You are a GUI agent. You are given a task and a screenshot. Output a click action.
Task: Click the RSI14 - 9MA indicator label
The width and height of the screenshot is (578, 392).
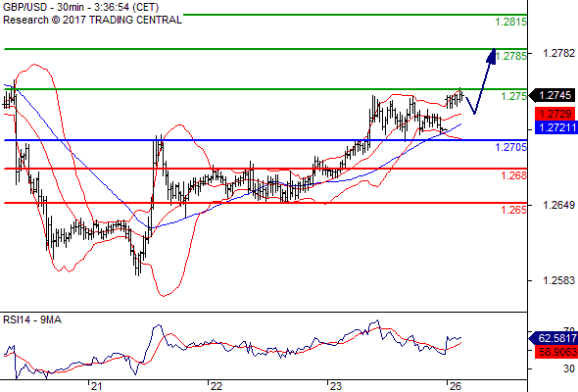[32, 319]
